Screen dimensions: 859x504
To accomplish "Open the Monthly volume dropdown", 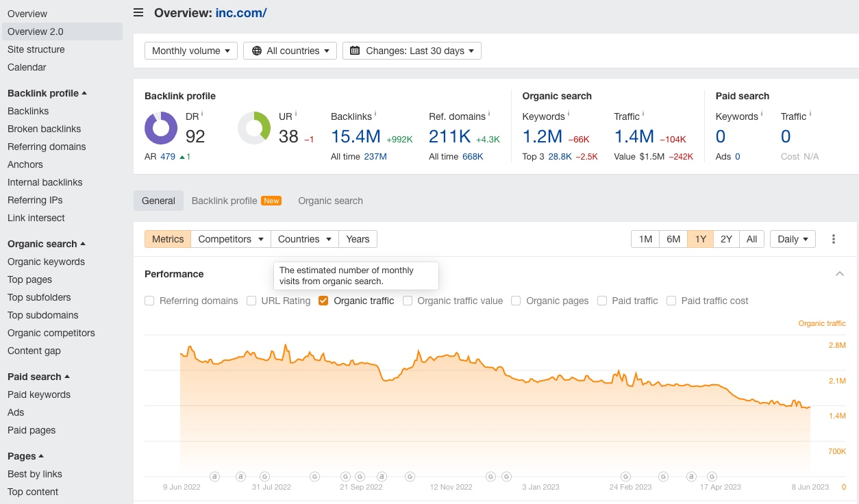I will pos(191,51).
